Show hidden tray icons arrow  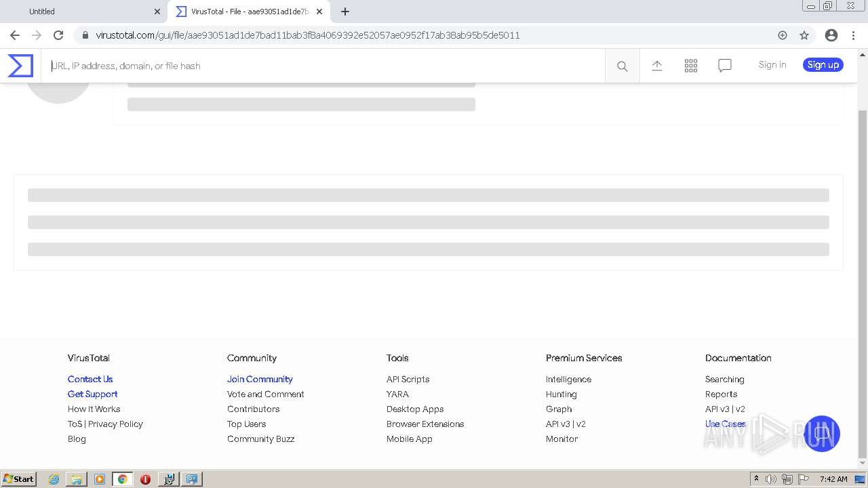click(x=756, y=479)
